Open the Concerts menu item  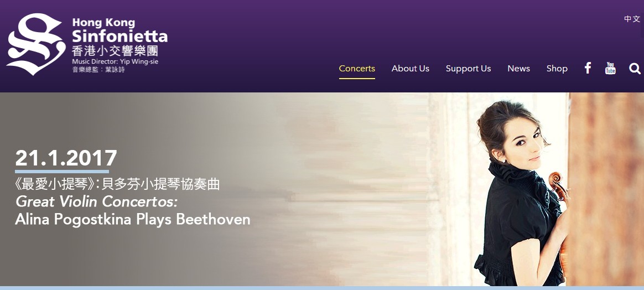click(357, 69)
